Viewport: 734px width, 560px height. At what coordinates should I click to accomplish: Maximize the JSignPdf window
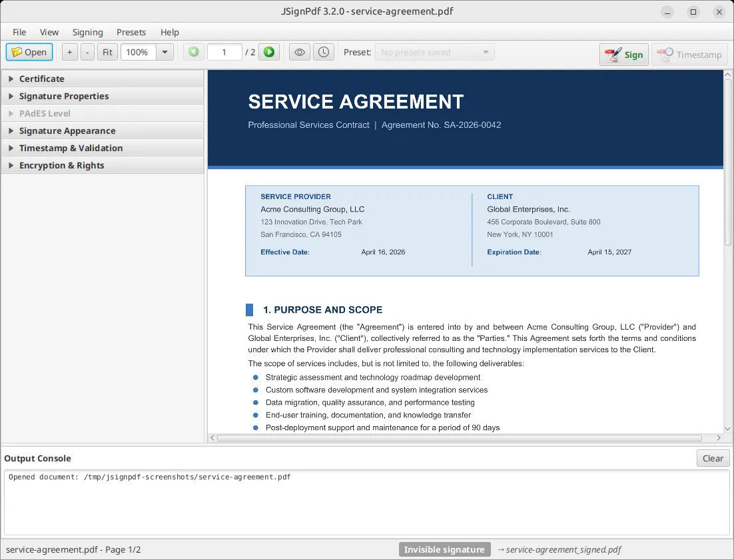pos(693,12)
